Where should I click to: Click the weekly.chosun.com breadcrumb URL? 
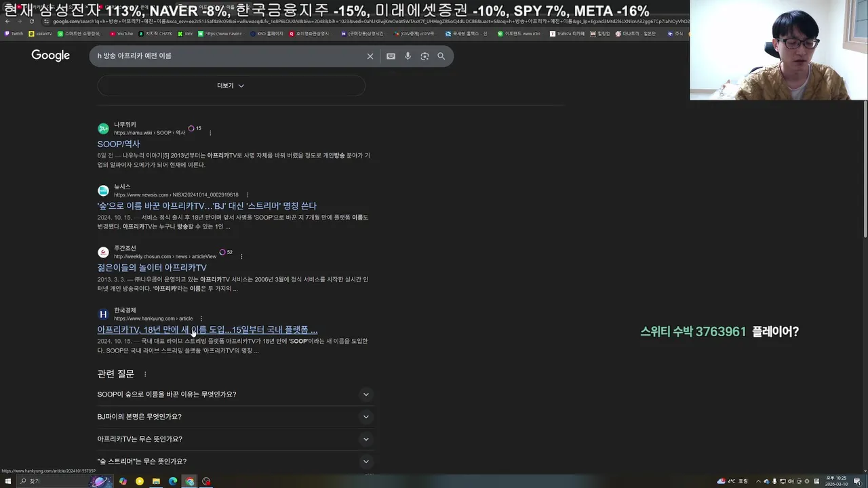(x=165, y=257)
